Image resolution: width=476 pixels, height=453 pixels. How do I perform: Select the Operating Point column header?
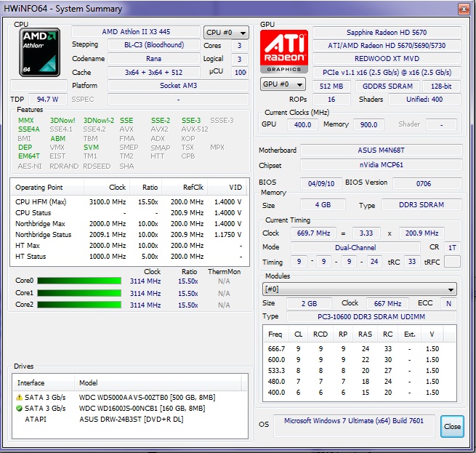(x=47, y=187)
